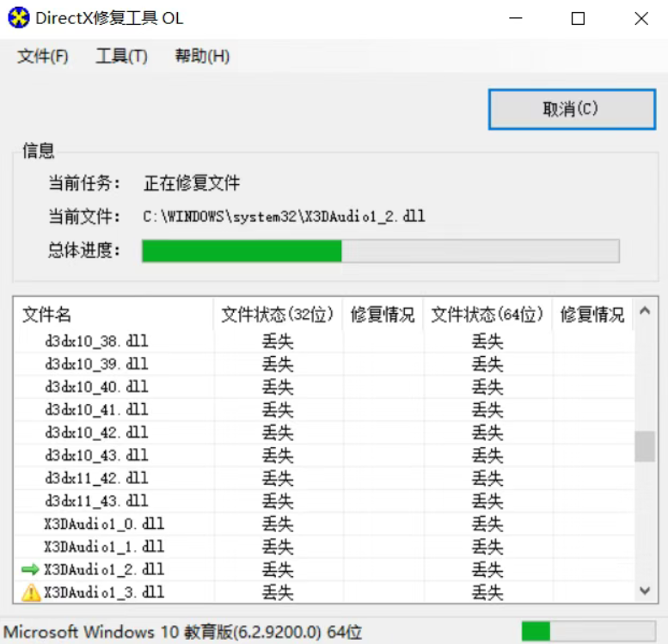Click the yellow warning icon beside X3DAudio1_3.dll

[31, 592]
